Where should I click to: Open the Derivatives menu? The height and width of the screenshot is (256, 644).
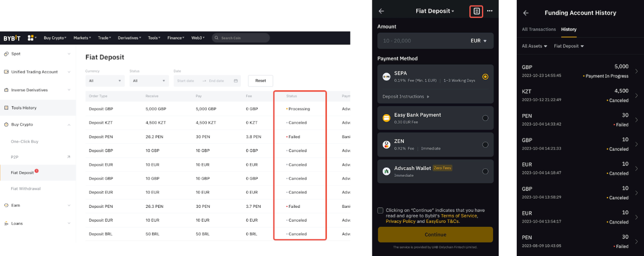pyautogui.click(x=129, y=38)
